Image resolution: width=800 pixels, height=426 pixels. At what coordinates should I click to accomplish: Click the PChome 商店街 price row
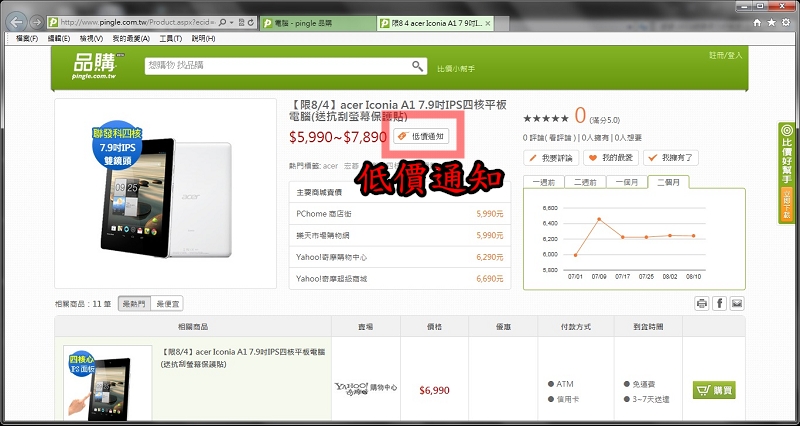pos(399,214)
